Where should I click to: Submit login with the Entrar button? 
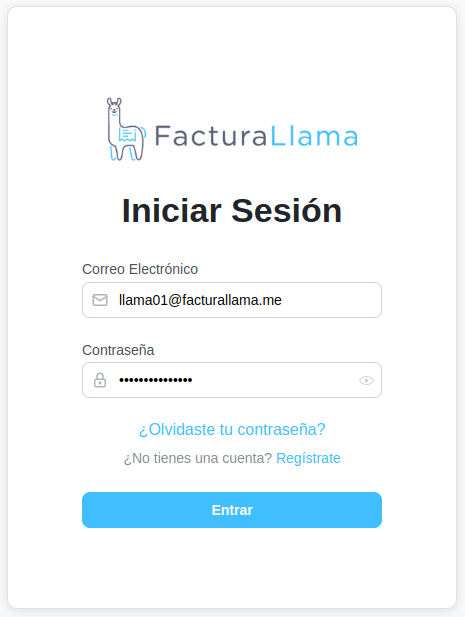232,510
